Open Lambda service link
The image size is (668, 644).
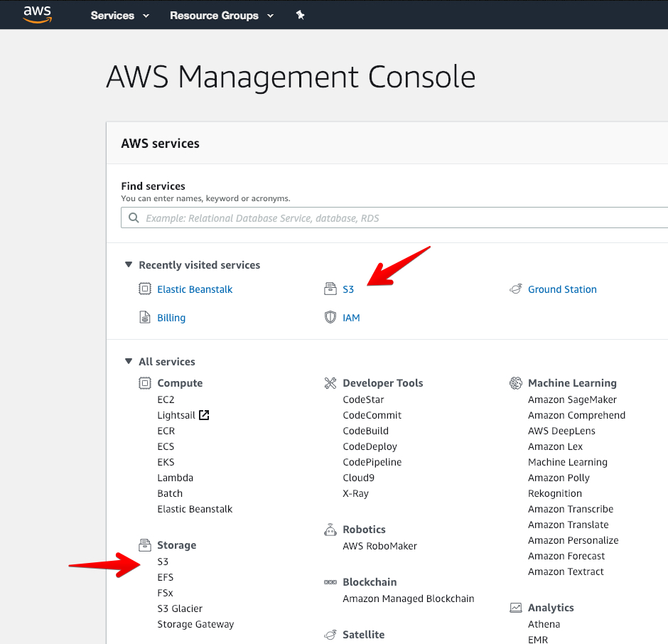coord(175,478)
